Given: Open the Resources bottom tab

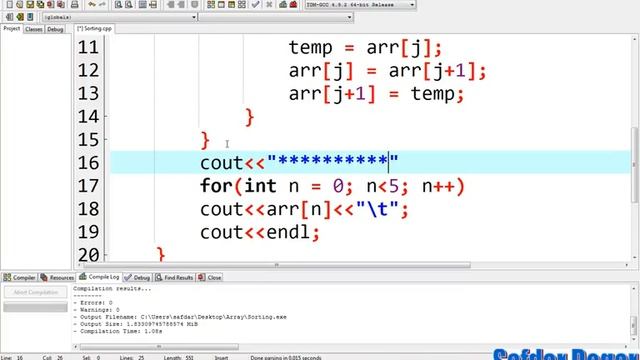Looking at the screenshot, I should [57, 278].
